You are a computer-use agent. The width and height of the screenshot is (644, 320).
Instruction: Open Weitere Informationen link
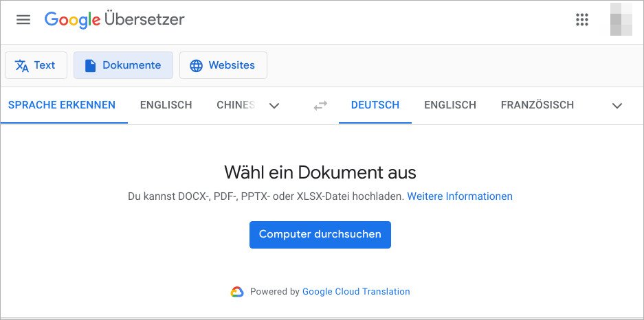coord(460,196)
